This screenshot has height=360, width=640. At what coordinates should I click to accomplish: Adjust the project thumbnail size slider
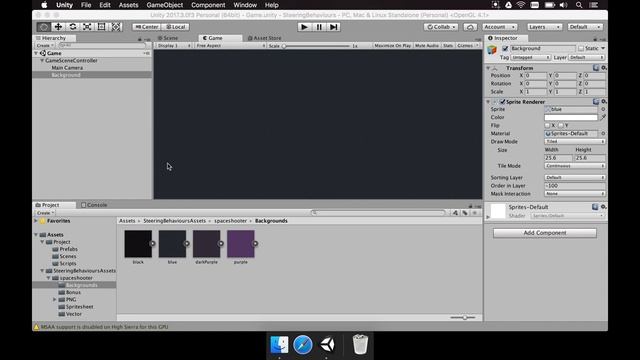463,318
